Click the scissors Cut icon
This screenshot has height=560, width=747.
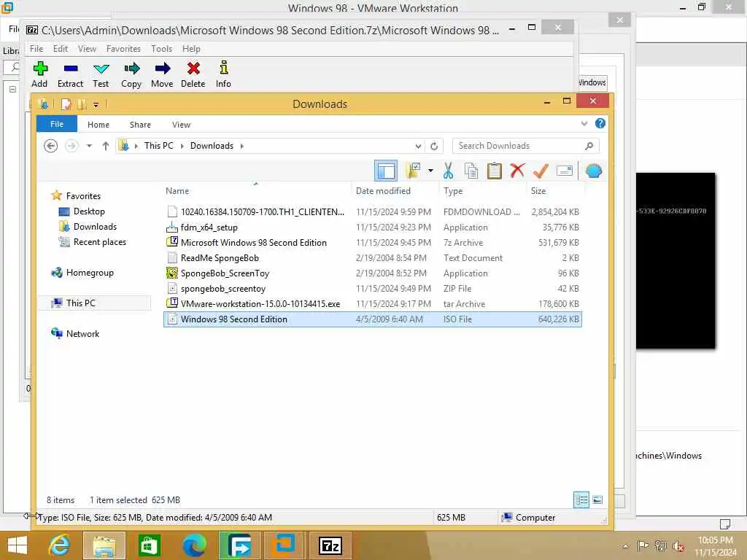pyautogui.click(x=448, y=171)
